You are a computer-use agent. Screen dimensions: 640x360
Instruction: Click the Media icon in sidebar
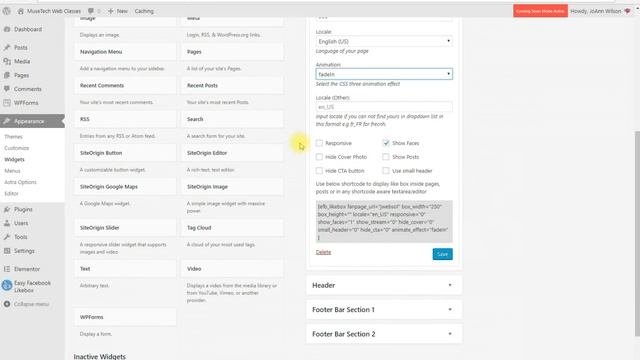[x=7, y=61]
